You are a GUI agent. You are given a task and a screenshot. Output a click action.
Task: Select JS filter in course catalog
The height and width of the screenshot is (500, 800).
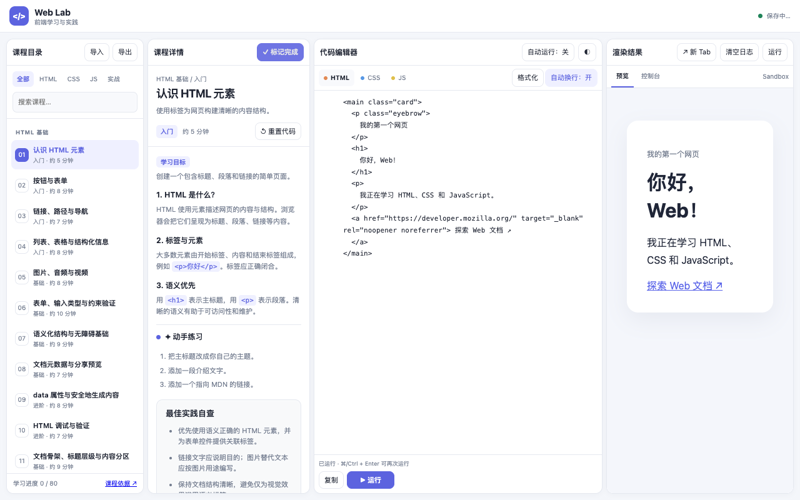93,79
